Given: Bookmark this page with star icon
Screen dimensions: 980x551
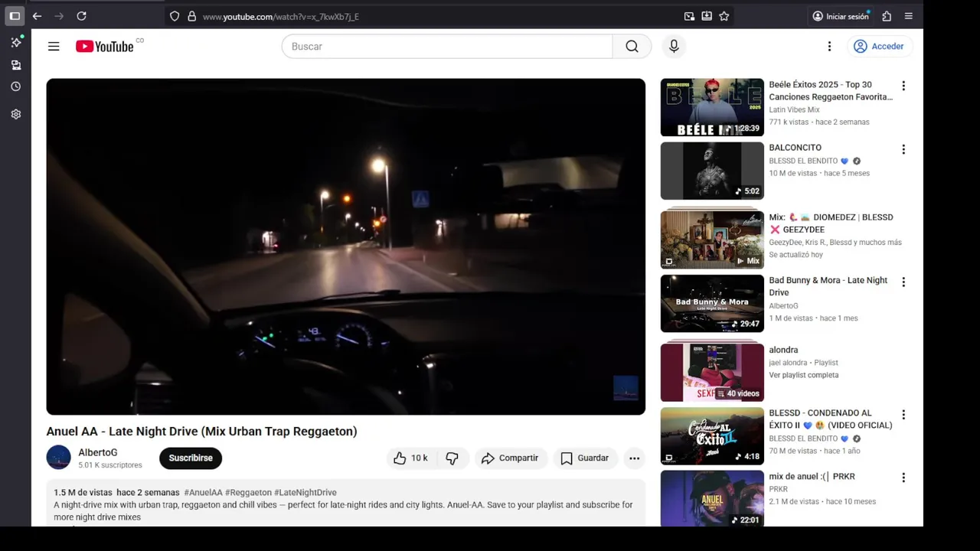Looking at the screenshot, I should 724,16.
